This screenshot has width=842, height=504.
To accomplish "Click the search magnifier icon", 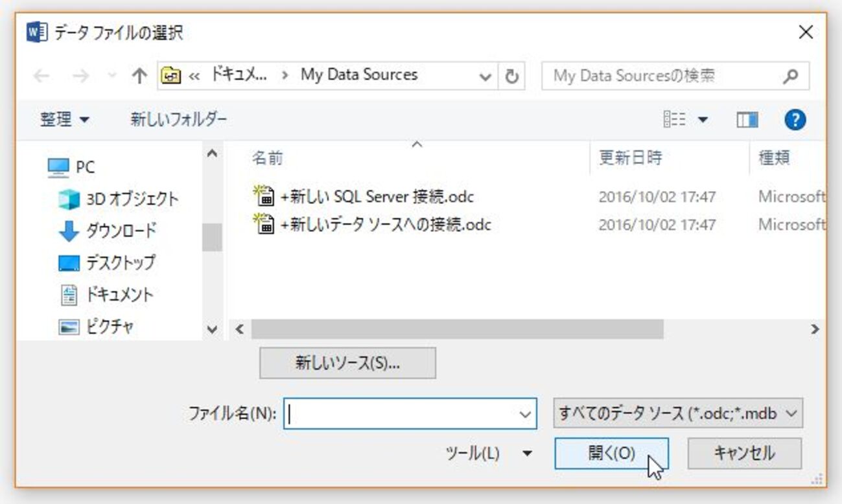I will point(790,76).
